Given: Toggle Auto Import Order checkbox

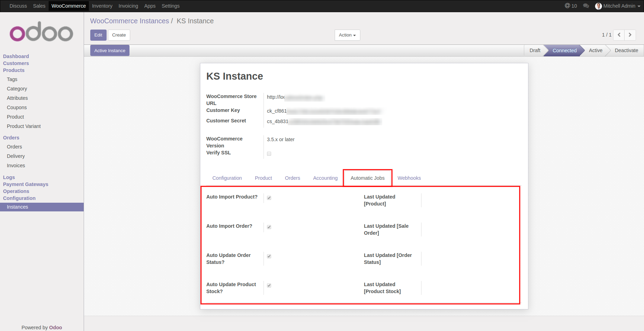Looking at the screenshot, I should pos(269,227).
